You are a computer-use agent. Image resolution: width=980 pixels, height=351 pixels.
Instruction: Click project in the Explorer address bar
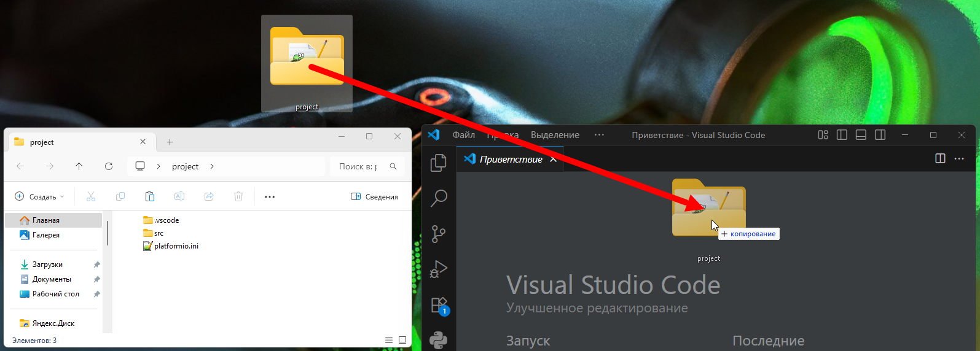[185, 166]
